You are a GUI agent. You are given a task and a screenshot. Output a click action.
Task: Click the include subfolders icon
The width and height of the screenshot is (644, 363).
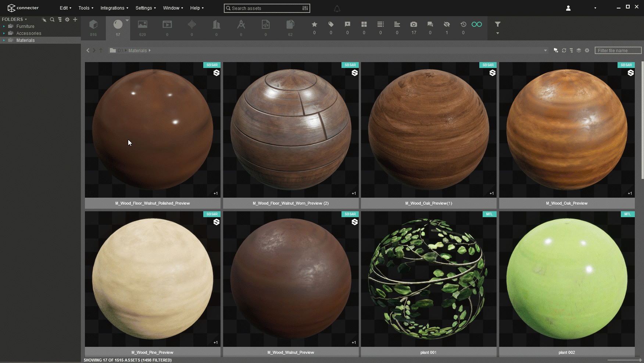click(x=556, y=50)
